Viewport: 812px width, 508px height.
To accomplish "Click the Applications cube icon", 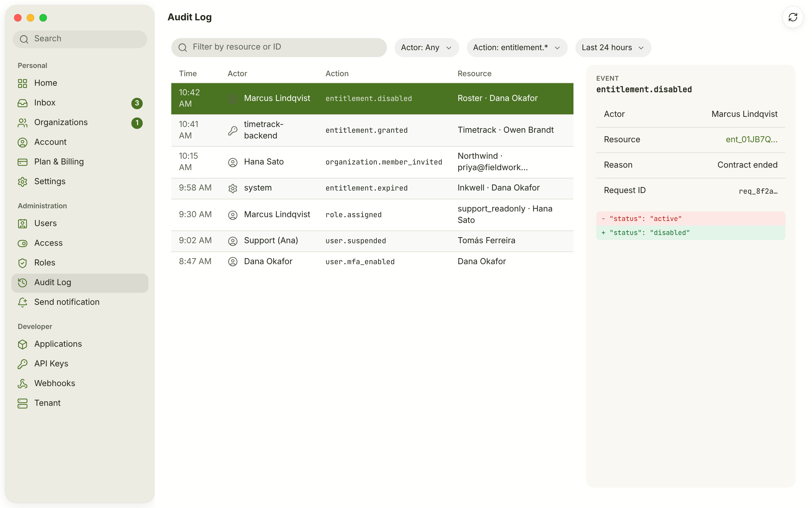I will (23, 344).
